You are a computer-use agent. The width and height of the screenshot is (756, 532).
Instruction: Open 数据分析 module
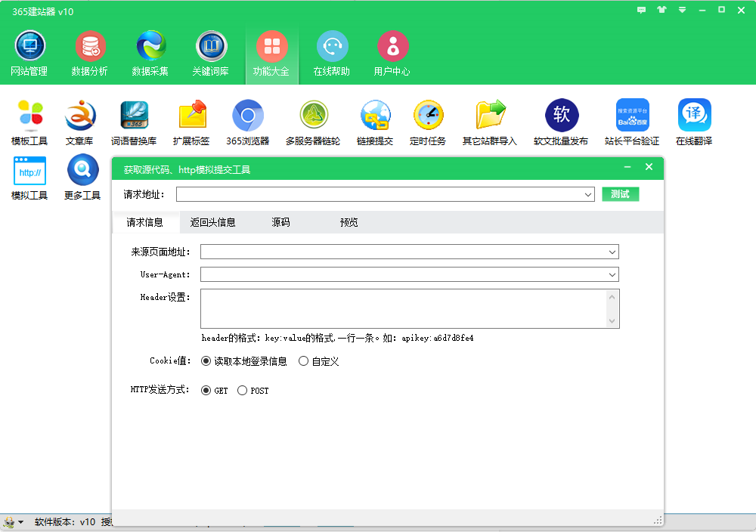pyautogui.click(x=90, y=54)
